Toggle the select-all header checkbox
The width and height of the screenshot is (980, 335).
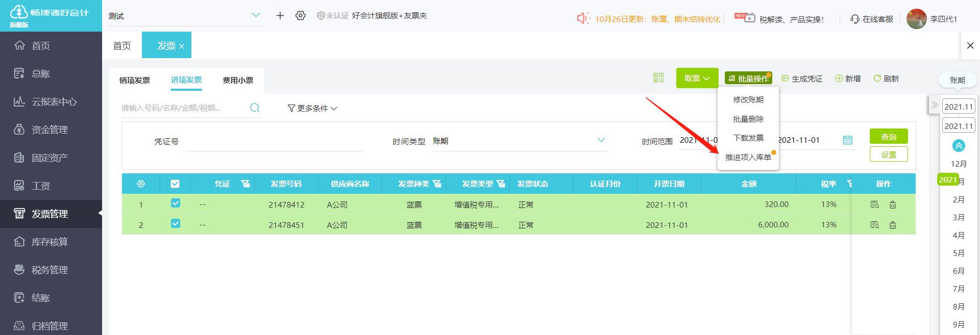[175, 184]
